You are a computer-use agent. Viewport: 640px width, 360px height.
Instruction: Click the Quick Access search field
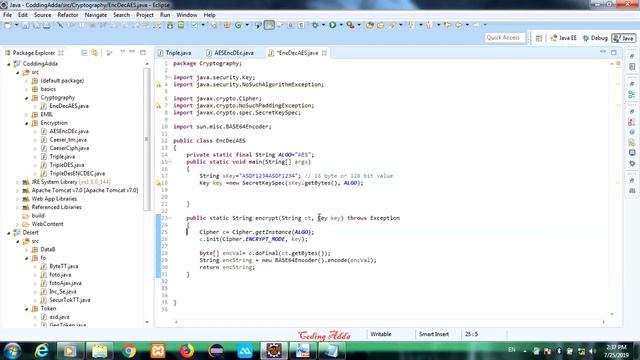504,38
